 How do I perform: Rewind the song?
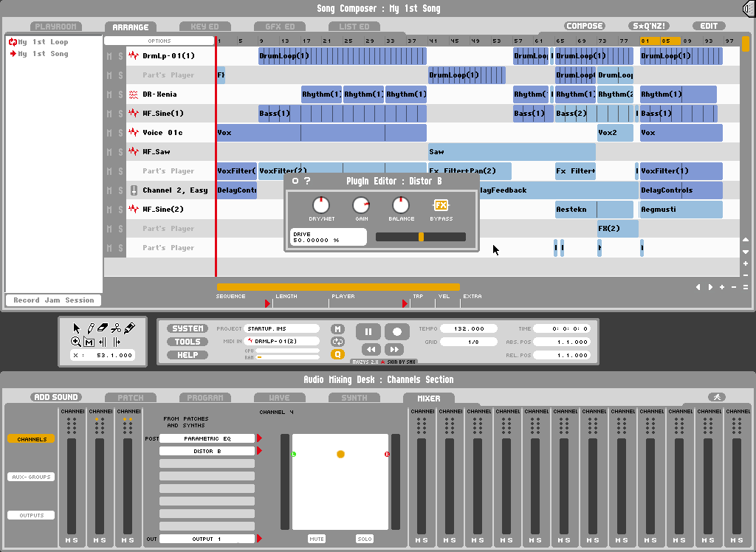371,350
